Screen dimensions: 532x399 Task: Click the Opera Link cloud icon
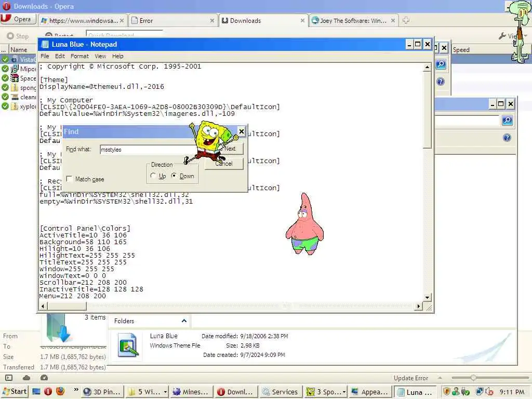pyautogui.click(x=26, y=378)
